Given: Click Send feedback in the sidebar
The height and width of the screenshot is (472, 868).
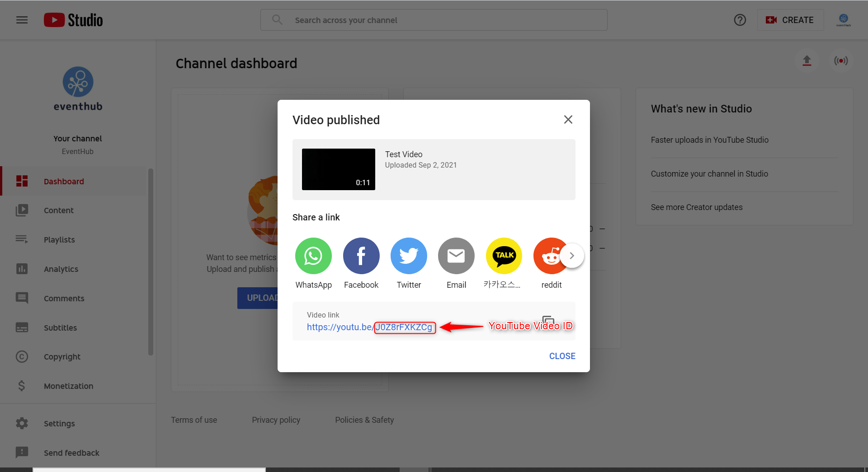Looking at the screenshot, I should pyautogui.click(x=78, y=453).
